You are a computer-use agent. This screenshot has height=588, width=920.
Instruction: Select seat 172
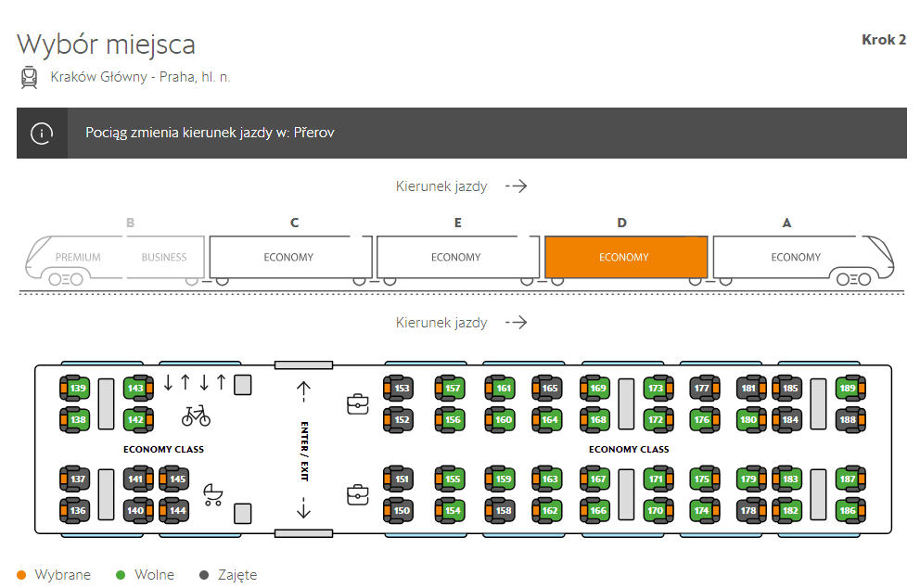coord(658,419)
